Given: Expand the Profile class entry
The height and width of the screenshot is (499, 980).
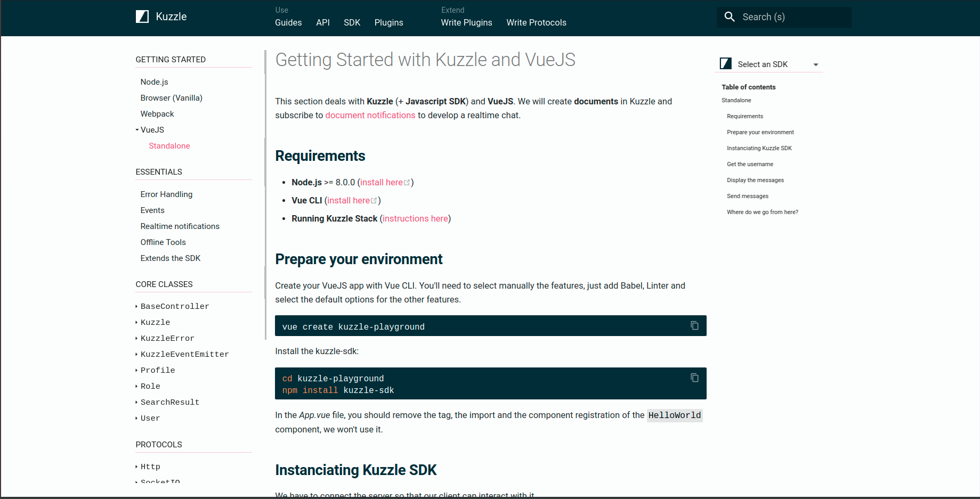Looking at the screenshot, I should point(136,371).
